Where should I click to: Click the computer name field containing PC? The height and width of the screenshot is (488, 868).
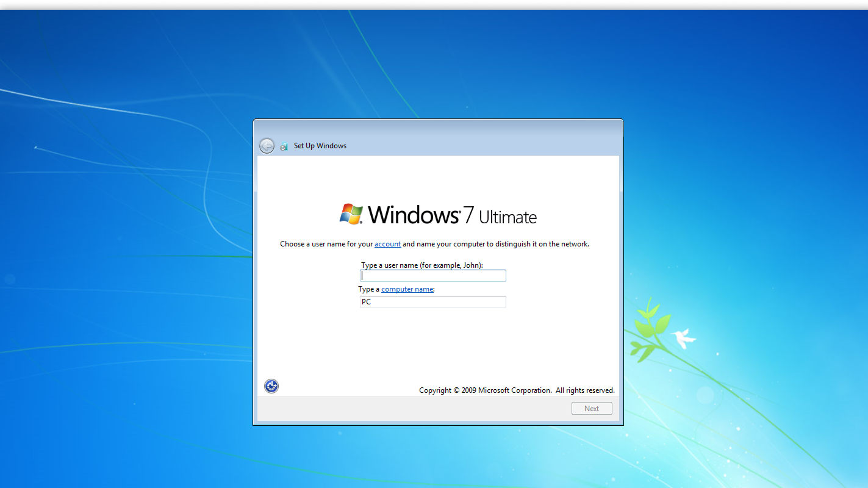[433, 302]
